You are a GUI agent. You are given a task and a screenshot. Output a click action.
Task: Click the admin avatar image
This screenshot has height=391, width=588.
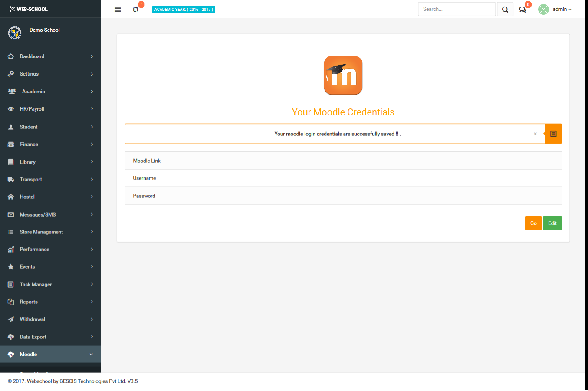click(x=543, y=9)
